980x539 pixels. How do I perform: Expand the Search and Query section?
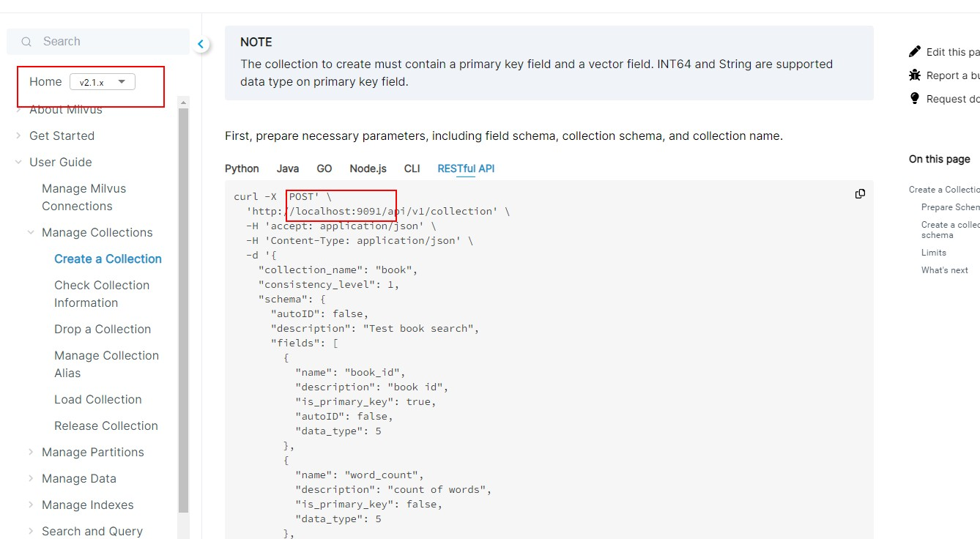coord(31,530)
